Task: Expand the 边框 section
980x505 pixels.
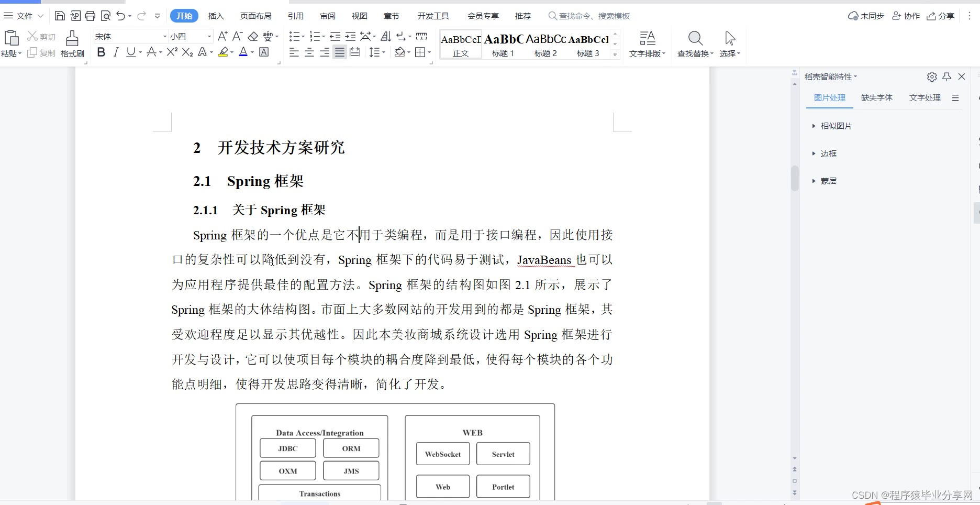Action: (x=824, y=153)
